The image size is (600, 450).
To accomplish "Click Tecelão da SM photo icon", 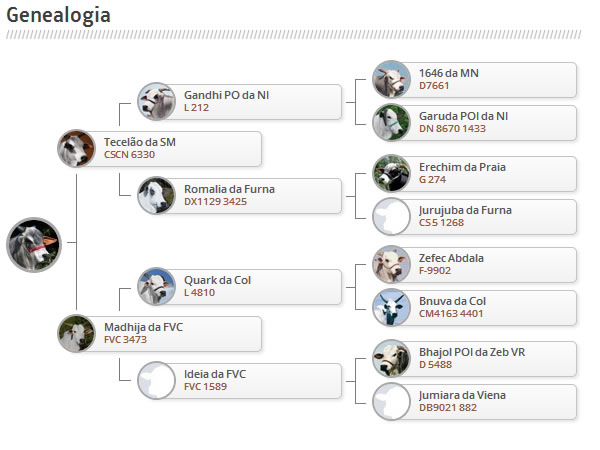I will tap(76, 148).
